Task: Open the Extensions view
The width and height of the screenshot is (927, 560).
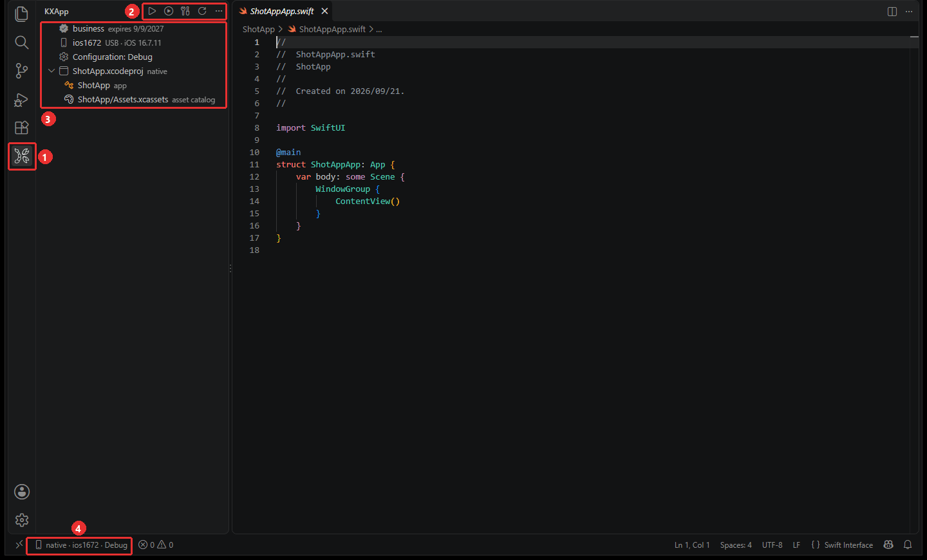Action: (21, 127)
